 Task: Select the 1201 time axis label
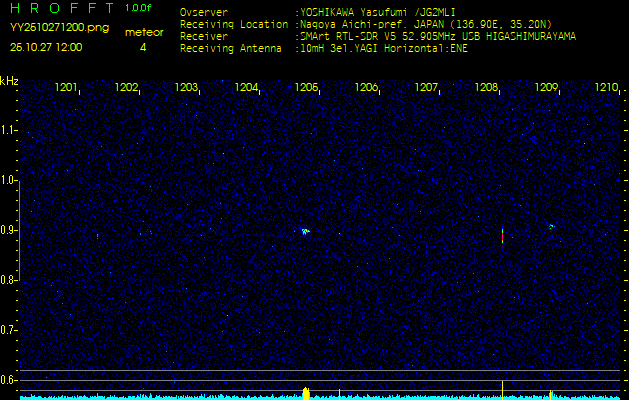coord(66,88)
